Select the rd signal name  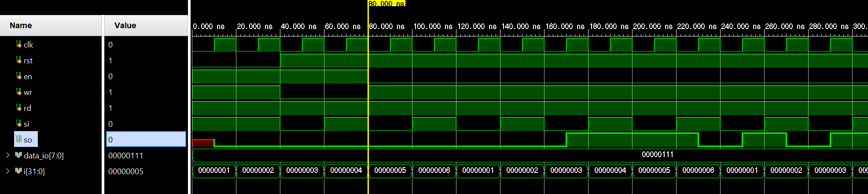pos(27,108)
